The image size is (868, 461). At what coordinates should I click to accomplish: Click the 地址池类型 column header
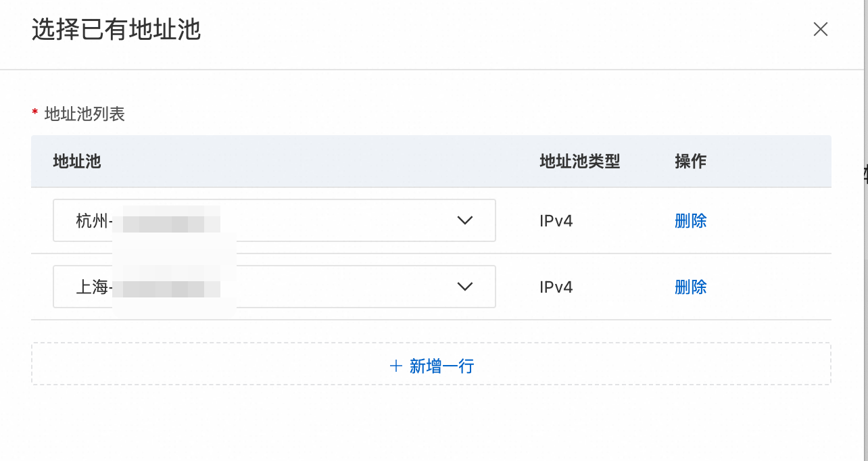point(579,162)
